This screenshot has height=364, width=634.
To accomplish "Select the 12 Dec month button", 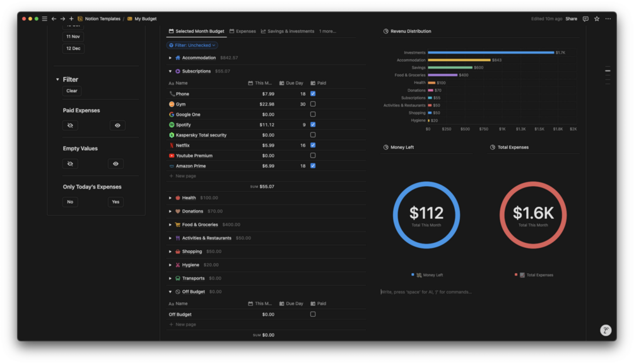I will pyautogui.click(x=73, y=49).
